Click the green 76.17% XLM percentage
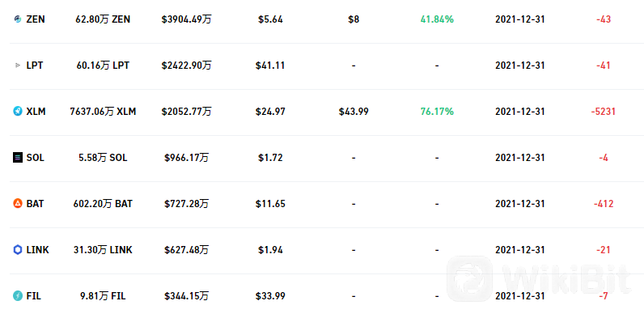Viewport: 644px width, 318px height. pos(437,112)
